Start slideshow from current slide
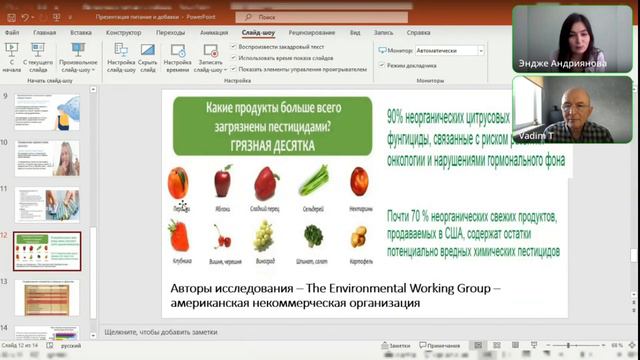The width and height of the screenshot is (640, 360). pos(38,58)
